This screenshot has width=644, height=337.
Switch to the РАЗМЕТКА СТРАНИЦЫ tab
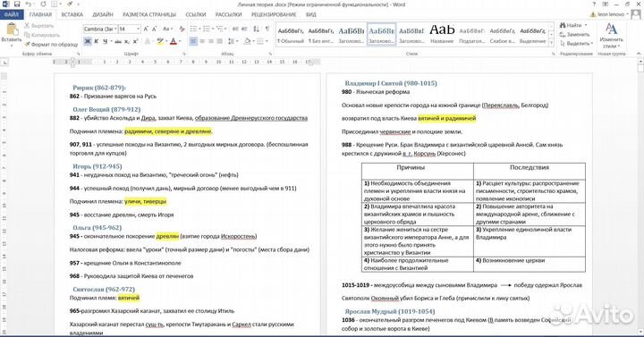click(x=149, y=14)
